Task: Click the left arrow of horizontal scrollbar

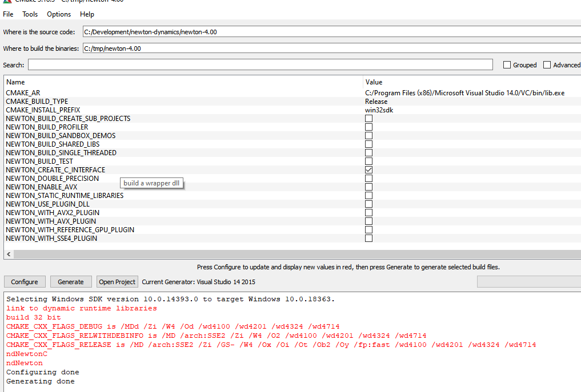Action: (x=9, y=254)
